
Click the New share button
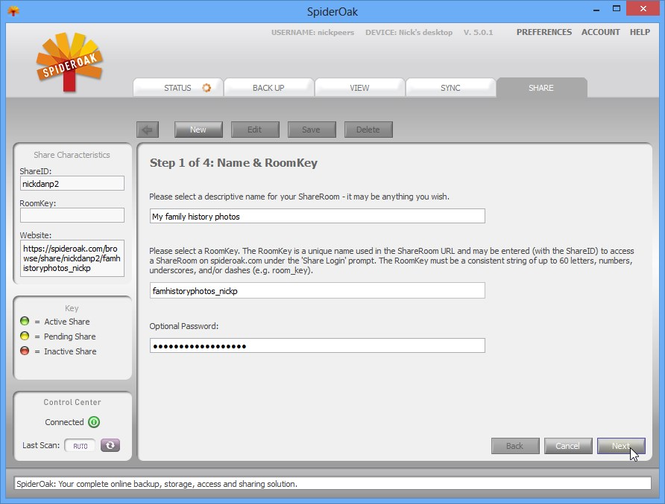[198, 130]
